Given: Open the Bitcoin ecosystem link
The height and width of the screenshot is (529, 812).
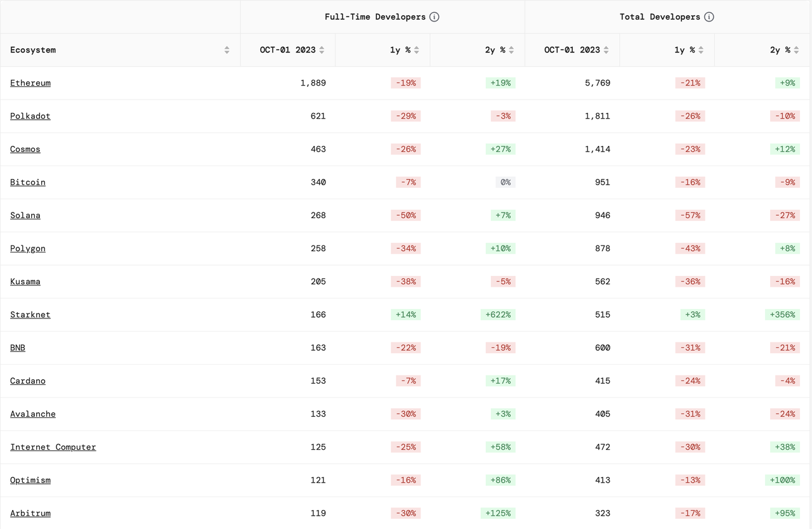Looking at the screenshot, I should tap(28, 182).
